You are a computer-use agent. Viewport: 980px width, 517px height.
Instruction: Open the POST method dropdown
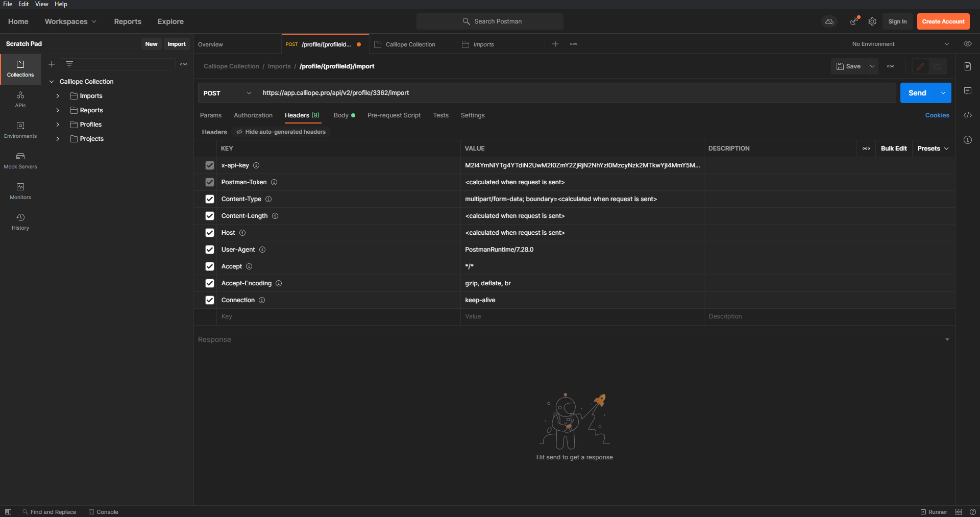click(227, 93)
